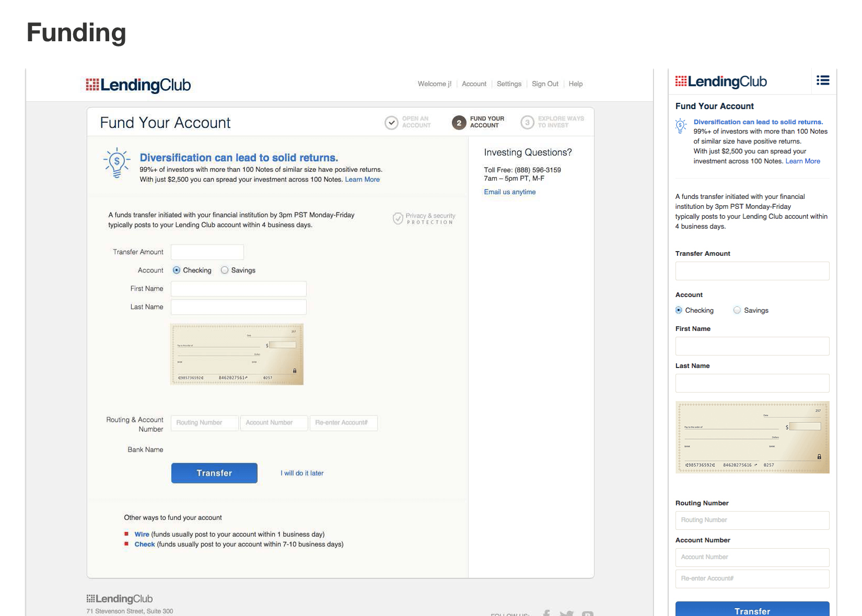Viewport: 862px width, 616px height.
Task: Focus the mobile Account Number field
Action: tap(752, 558)
